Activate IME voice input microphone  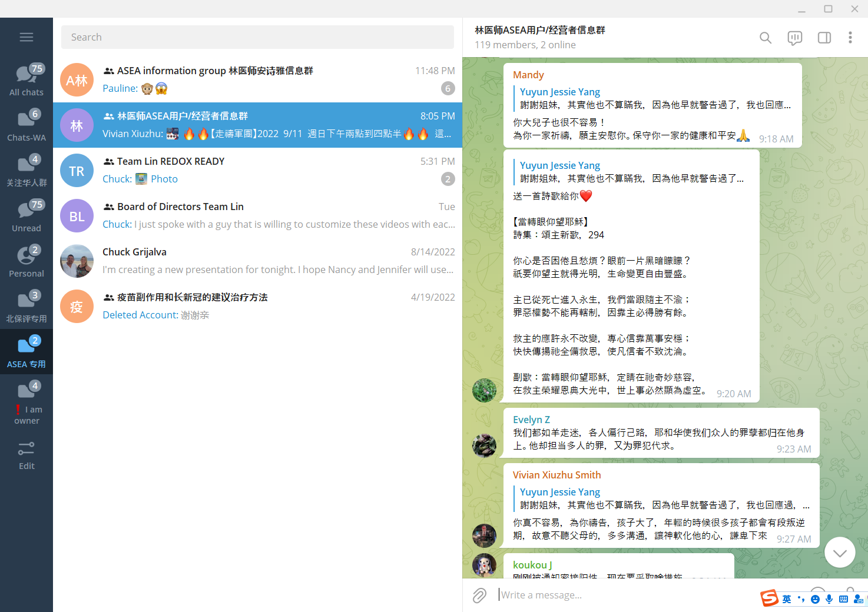pyautogui.click(x=829, y=599)
